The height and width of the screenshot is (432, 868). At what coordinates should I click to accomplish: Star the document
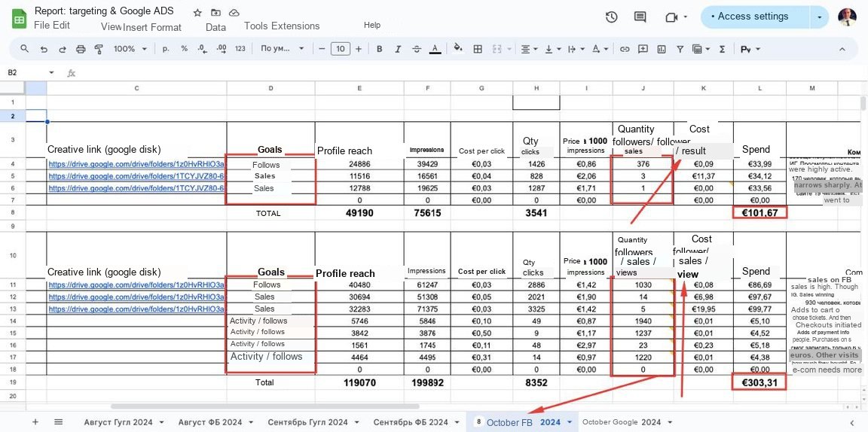click(x=197, y=13)
